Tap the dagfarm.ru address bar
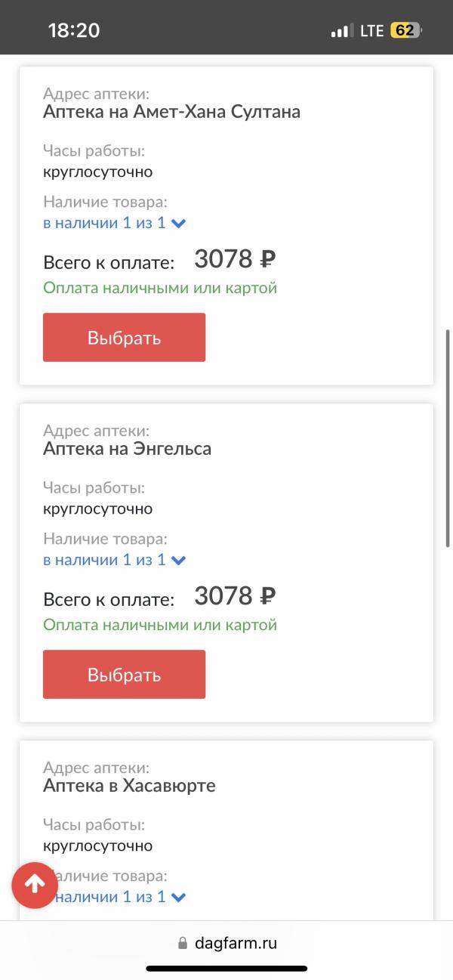The image size is (453, 980). pos(226,943)
